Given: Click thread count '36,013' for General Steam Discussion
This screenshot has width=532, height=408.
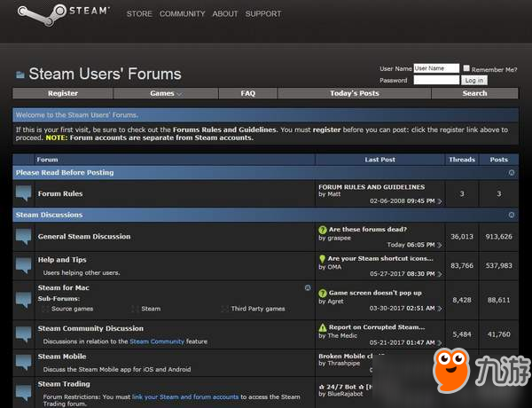Looking at the screenshot, I should coord(462,237).
